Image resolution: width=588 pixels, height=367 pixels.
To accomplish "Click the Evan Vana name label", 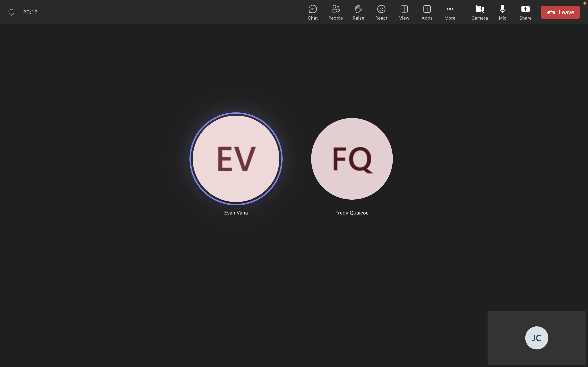I will [236, 213].
